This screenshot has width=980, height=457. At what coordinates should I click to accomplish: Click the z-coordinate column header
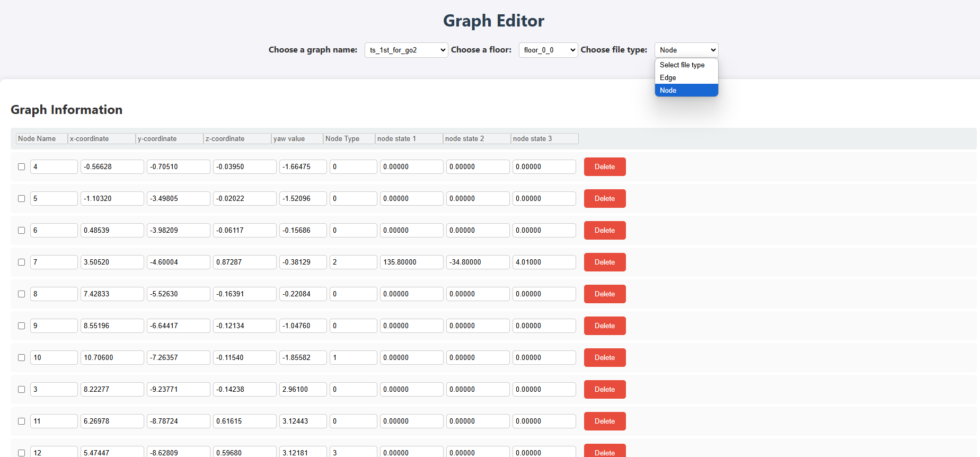pyautogui.click(x=237, y=138)
